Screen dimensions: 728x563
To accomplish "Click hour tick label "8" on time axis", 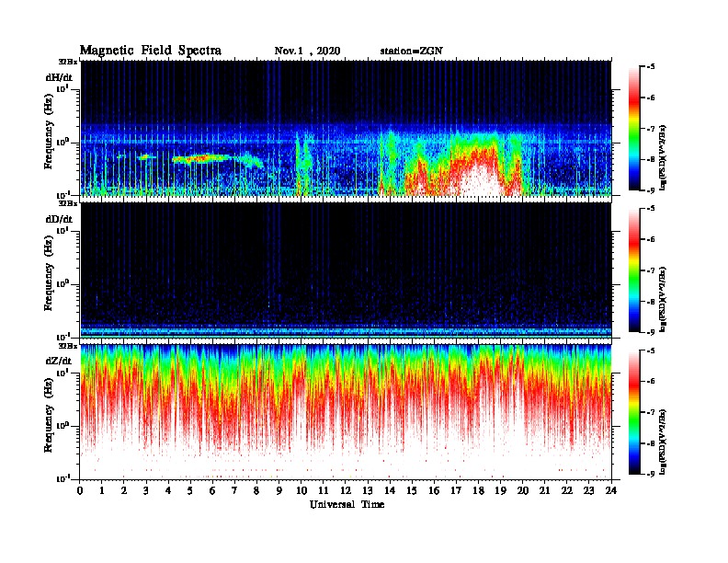I will (256, 490).
